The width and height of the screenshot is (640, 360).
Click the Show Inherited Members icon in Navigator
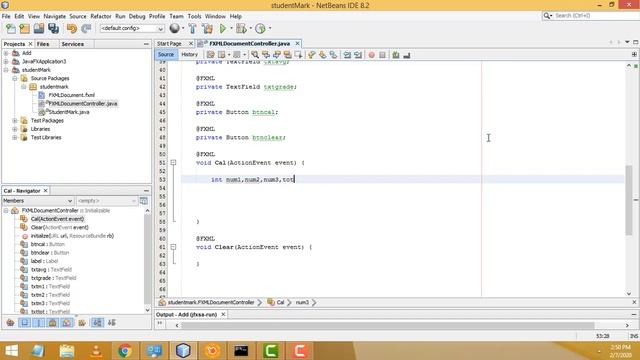(x=11, y=322)
